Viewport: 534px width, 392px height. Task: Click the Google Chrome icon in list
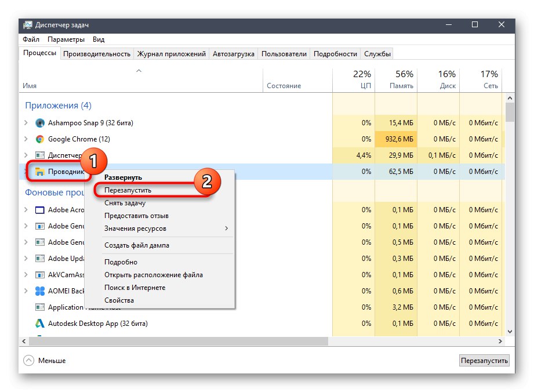coord(40,139)
